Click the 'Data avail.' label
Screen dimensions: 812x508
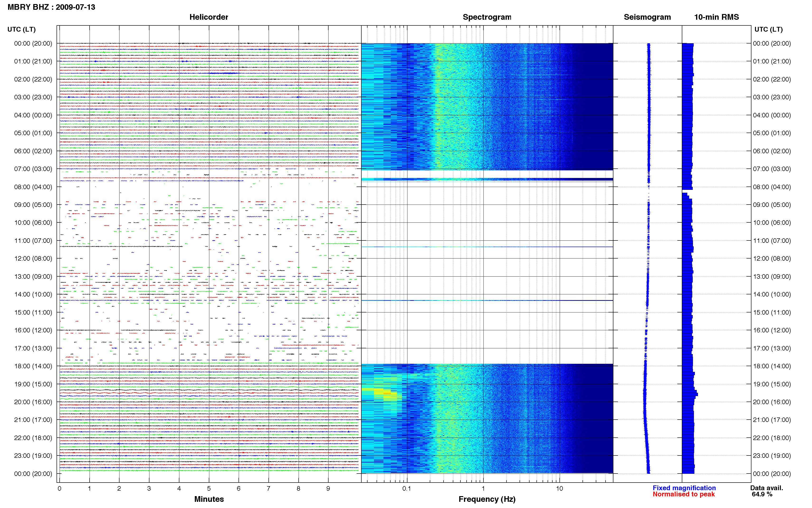tap(767, 488)
